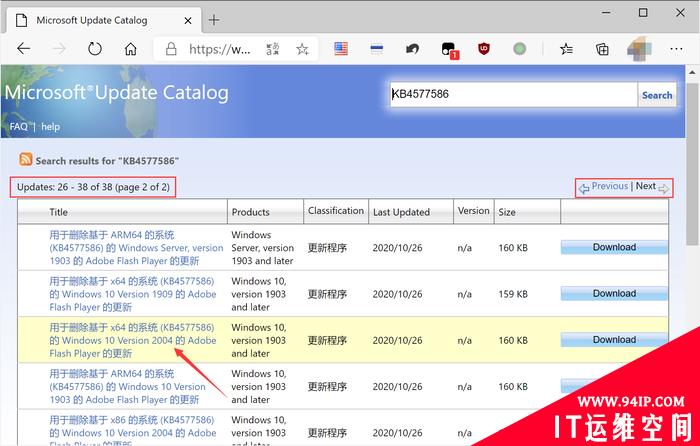Image resolution: width=700 pixels, height=446 pixels.
Task: Open a new tab with plus button
Action: point(214,20)
